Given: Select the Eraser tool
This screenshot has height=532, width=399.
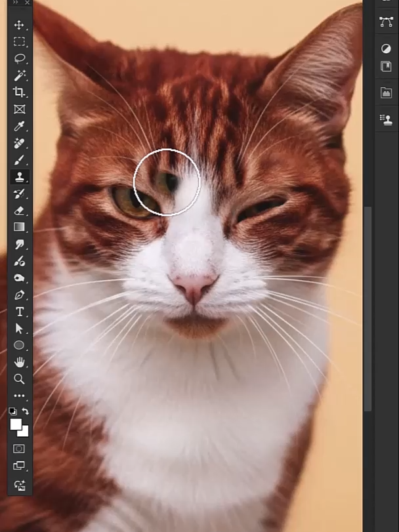Looking at the screenshot, I should pyautogui.click(x=19, y=211).
